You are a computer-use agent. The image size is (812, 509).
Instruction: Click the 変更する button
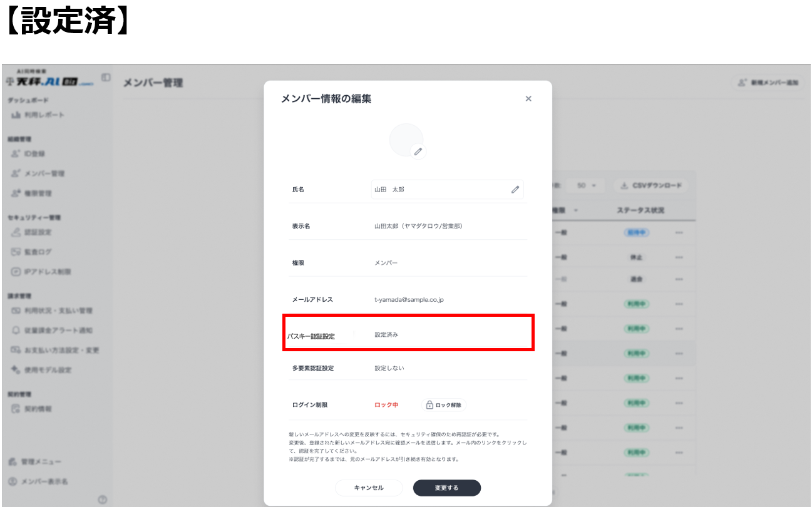(446, 488)
